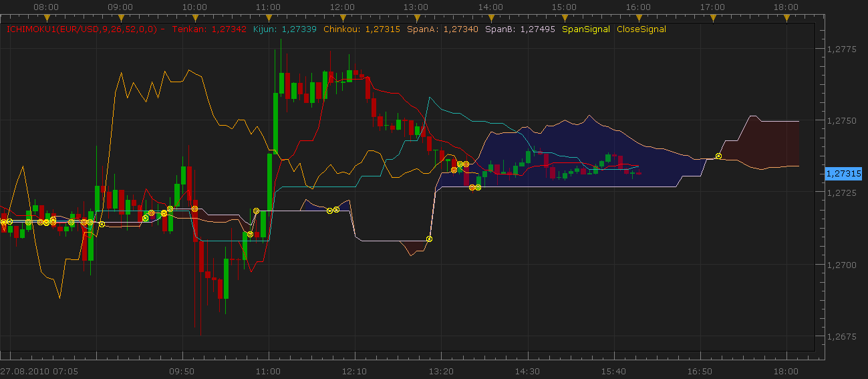868x379 pixels.
Task: Click the signal circle at the red cloud's right corner
Action: (430, 239)
